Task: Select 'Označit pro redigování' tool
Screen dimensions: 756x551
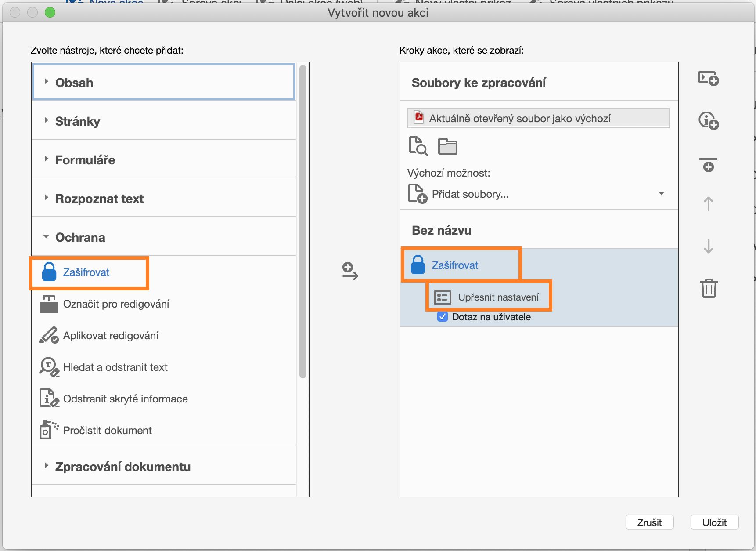Action: (116, 304)
